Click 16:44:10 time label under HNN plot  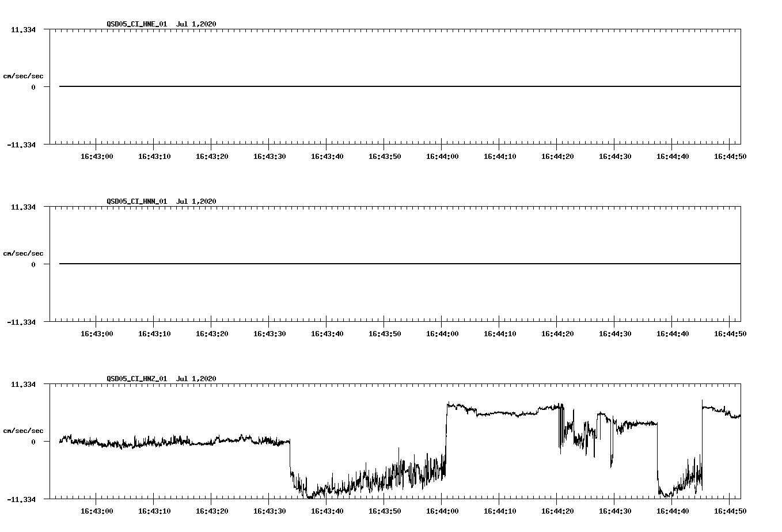500,334
